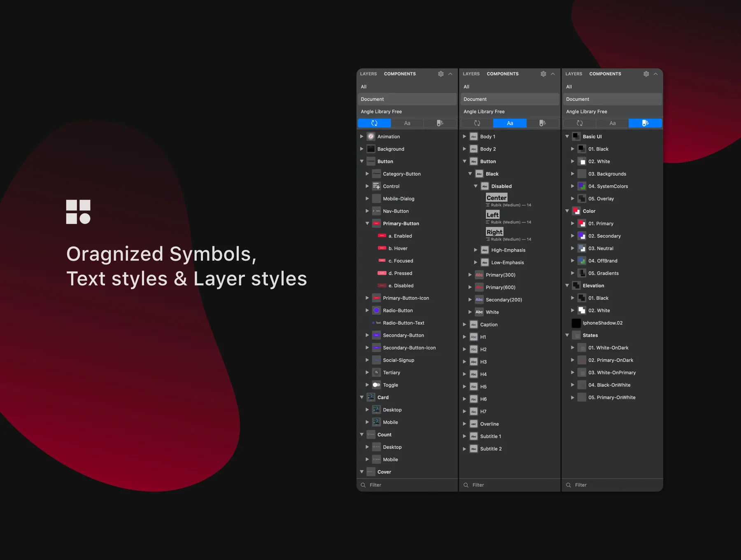
Task: Select the Text Styles (Aa) filter in the first panel
Action: (407, 123)
